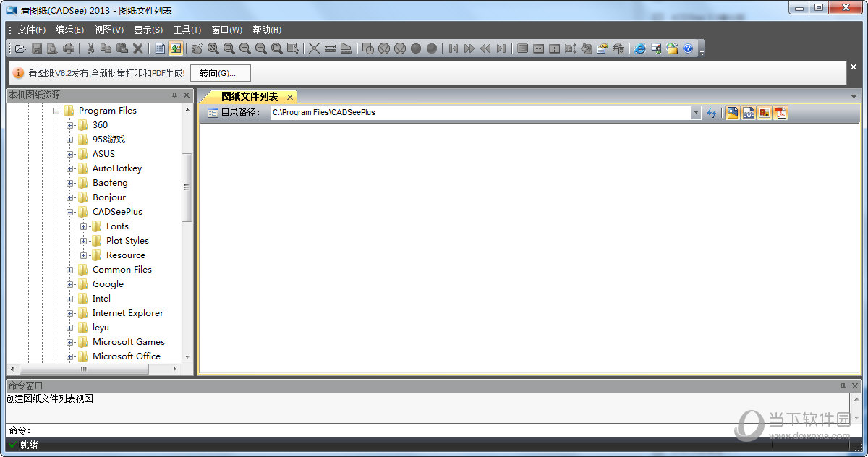Close the 图纸文件列表 tab
This screenshot has width=868, height=457.
[x=290, y=97]
